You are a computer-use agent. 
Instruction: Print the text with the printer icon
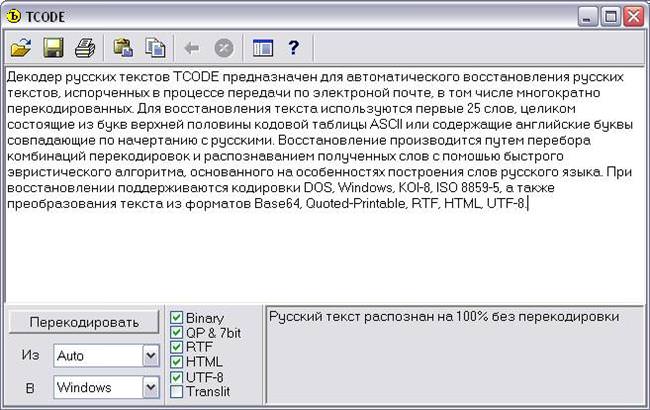(x=85, y=48)
